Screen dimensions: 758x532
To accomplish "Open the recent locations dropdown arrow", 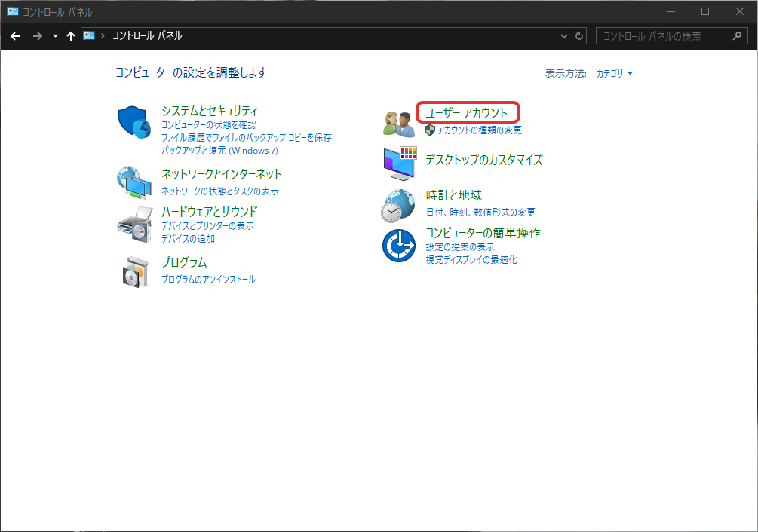I will 55,35.
